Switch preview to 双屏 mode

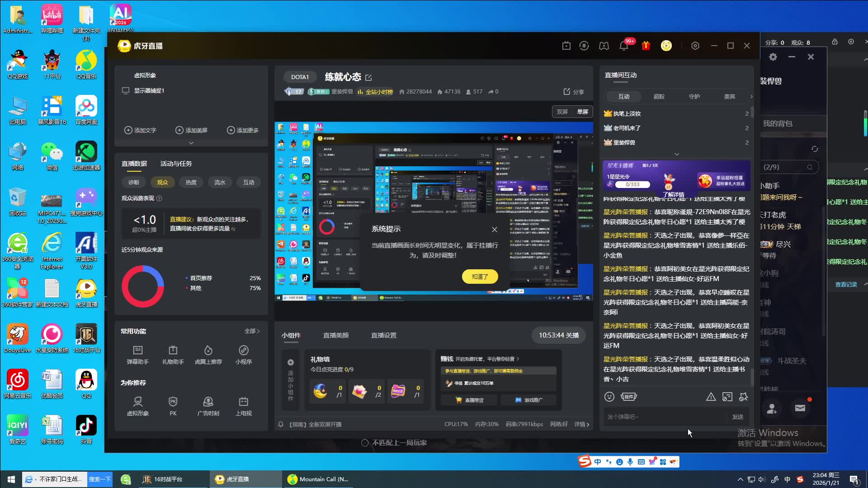point(562,112)
